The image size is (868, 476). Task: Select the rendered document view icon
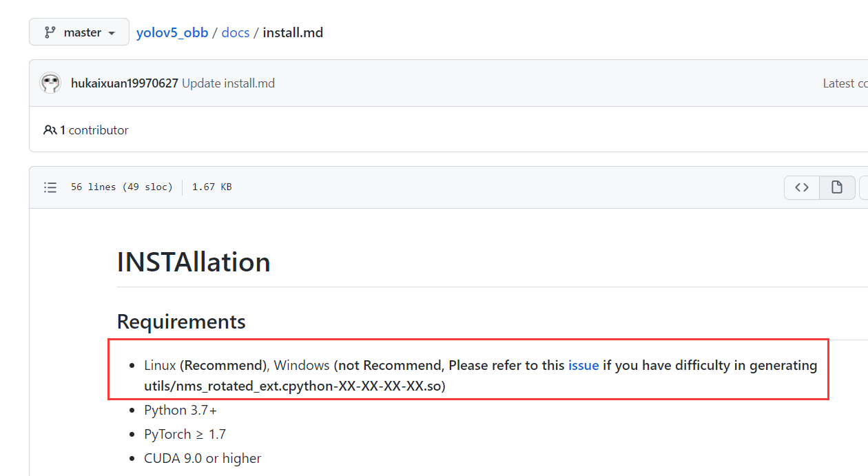[x=836, y=187]
